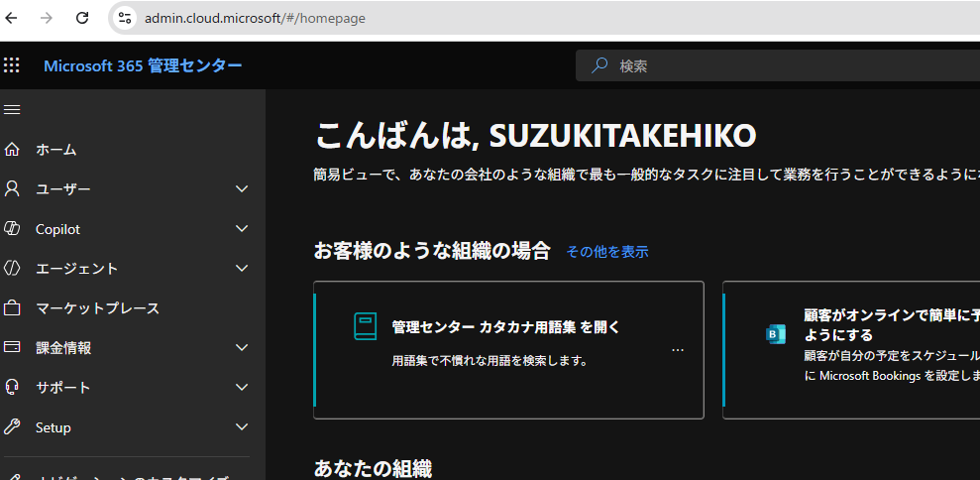Expand the Copilot section chevron

[242, 229]
